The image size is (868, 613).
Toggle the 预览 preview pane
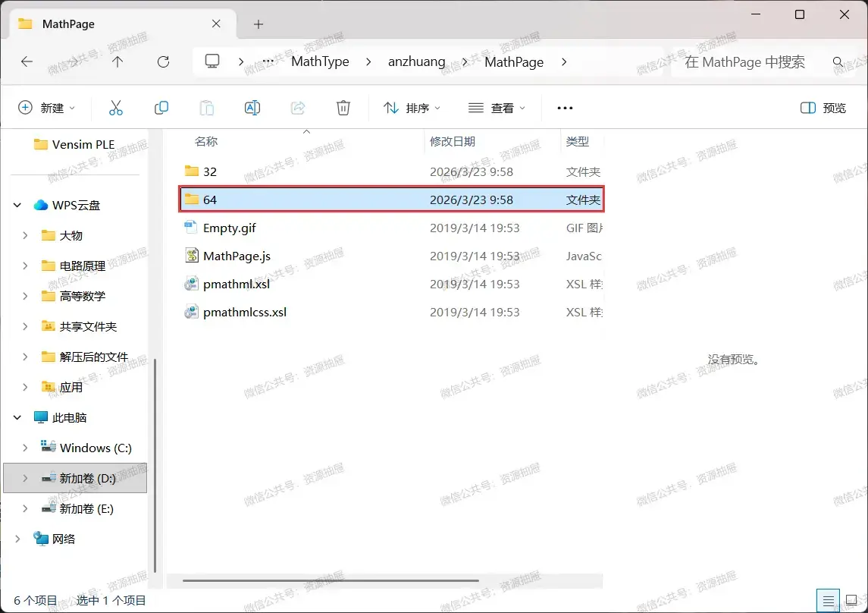pyautogui.click(x=823, y=108)
